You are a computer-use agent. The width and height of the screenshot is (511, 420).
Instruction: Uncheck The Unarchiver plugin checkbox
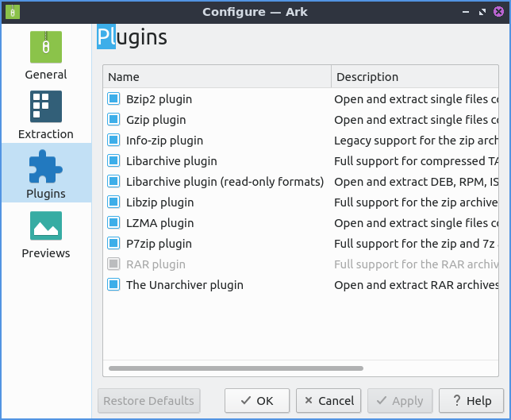pyautogui.click(x=113, y=285)
